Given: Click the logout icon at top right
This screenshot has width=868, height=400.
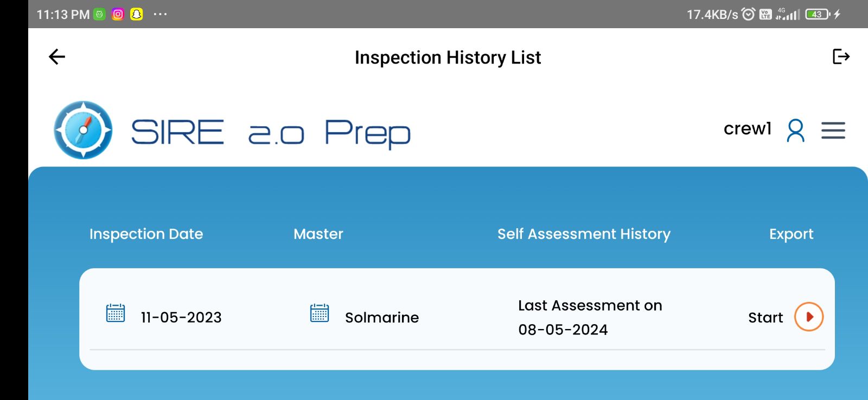Looking at the screenshot, I should click(840, 56).
